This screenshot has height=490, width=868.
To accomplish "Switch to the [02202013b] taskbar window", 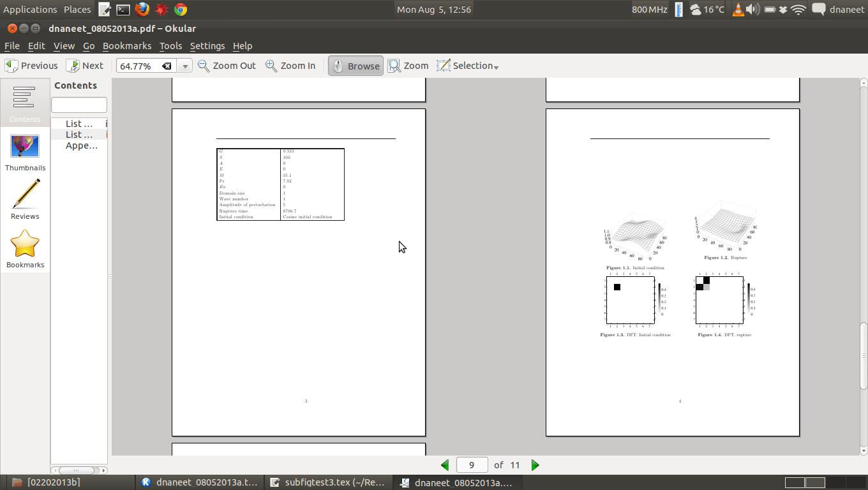I will [70, 482].
